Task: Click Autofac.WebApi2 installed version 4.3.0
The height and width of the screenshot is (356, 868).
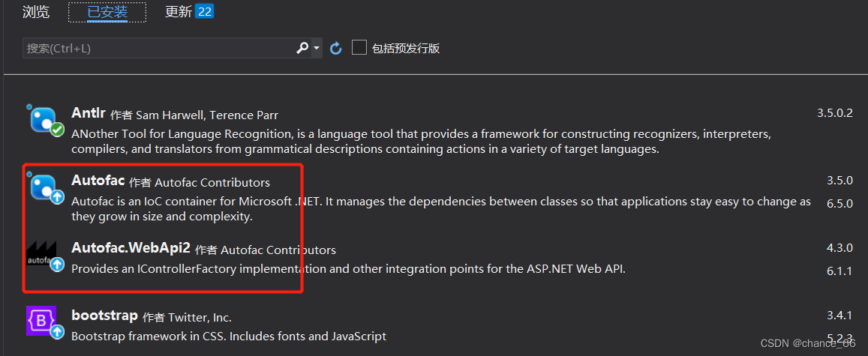Action: click(839, 248)
